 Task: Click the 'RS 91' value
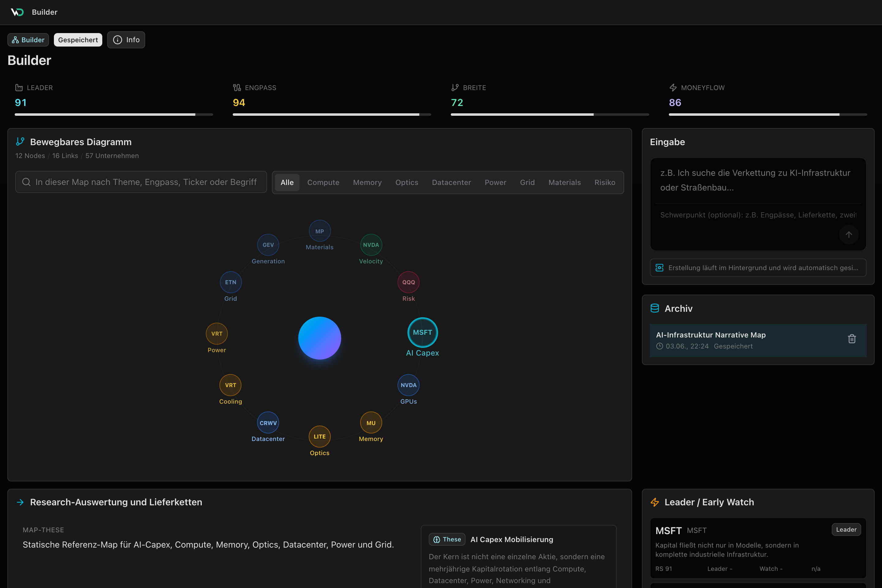point(664,569)
